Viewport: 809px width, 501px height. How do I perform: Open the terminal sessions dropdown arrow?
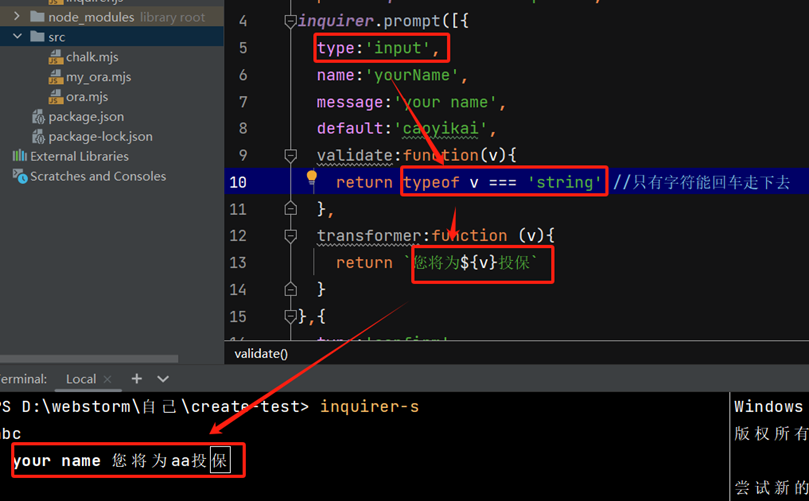[163, 379]
